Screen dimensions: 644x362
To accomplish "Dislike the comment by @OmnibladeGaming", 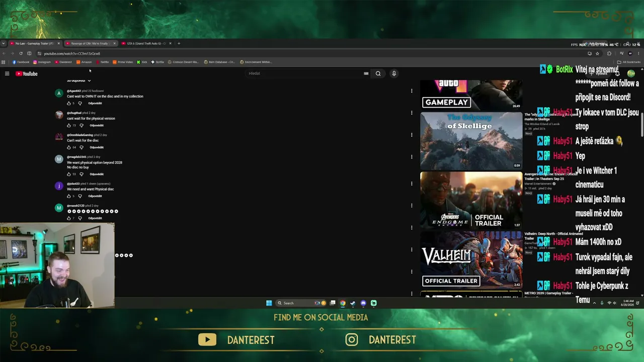I will (82, 147).
